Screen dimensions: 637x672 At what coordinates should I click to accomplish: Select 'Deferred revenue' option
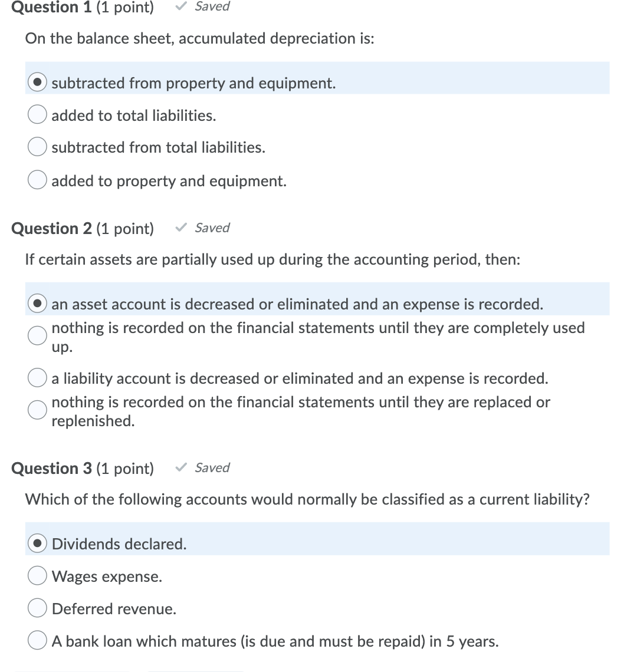point(37,608)
